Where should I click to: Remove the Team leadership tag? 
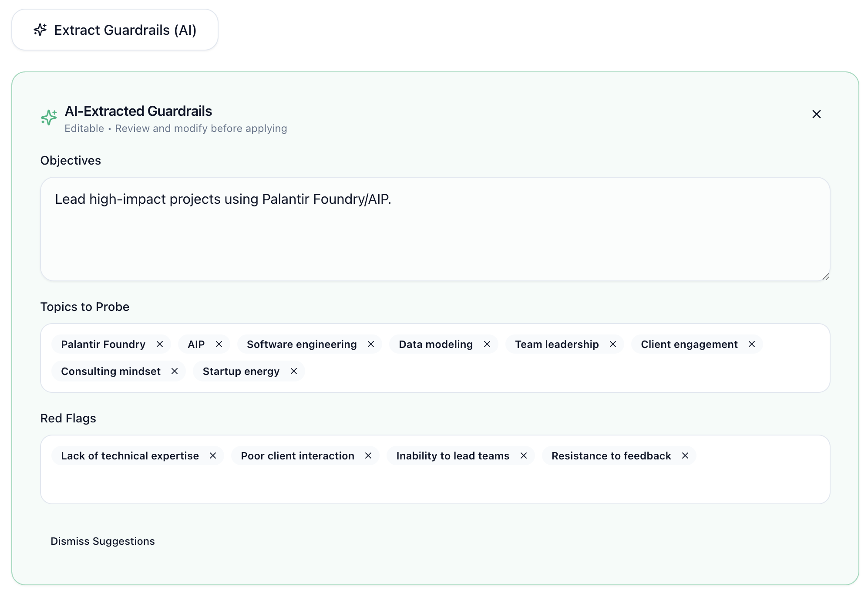(x=613, y=344)
